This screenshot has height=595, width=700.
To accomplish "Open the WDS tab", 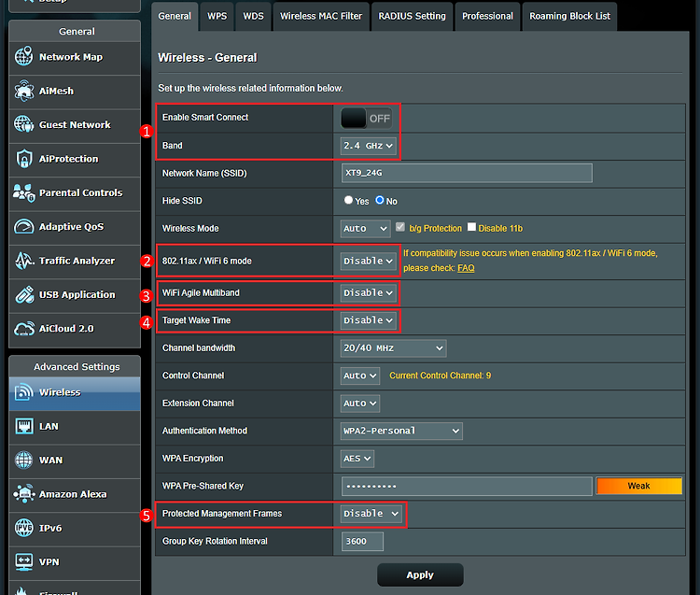I will point(253,16).
